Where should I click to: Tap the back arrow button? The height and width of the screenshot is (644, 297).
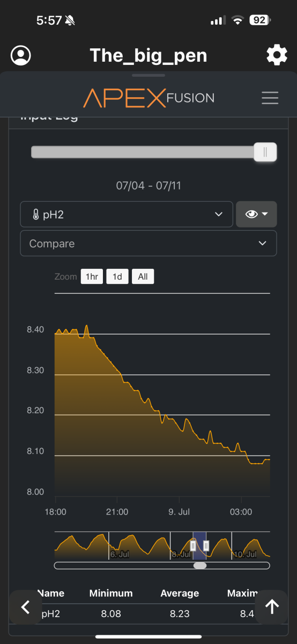pyautogui.click(x=25, y=607)
